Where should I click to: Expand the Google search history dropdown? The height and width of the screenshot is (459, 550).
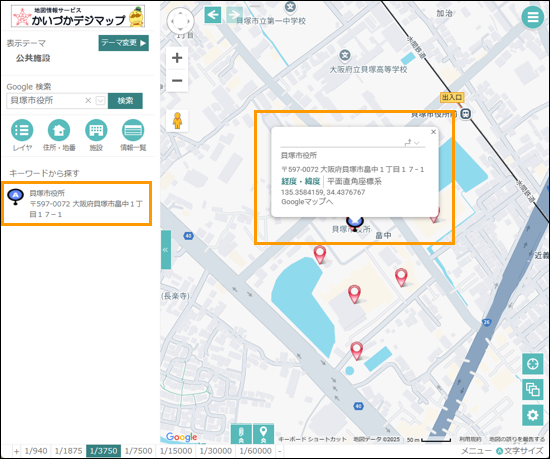(x=100, y=101)
